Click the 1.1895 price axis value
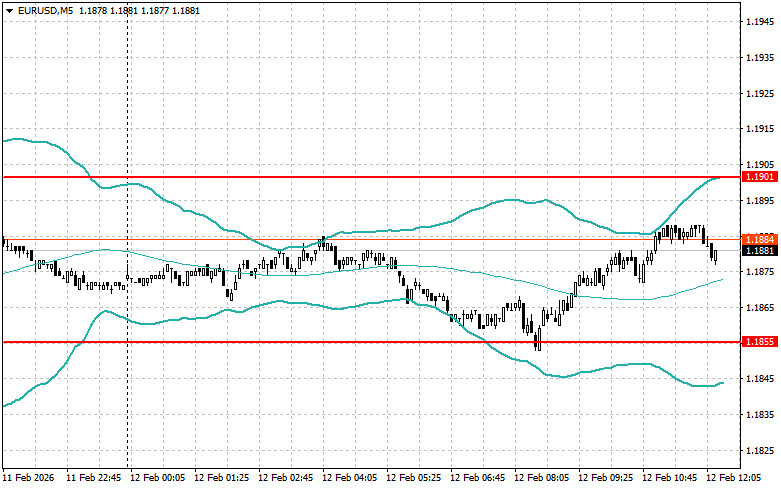The image size is (781, 489). click(x=760, y=201)
